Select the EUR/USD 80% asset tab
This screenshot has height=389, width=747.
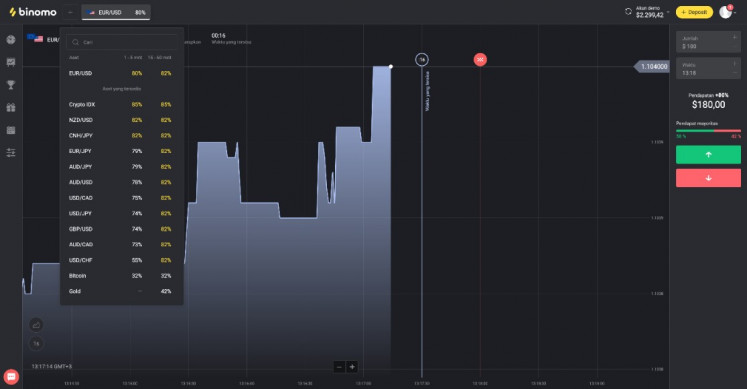tap(116, 12)
